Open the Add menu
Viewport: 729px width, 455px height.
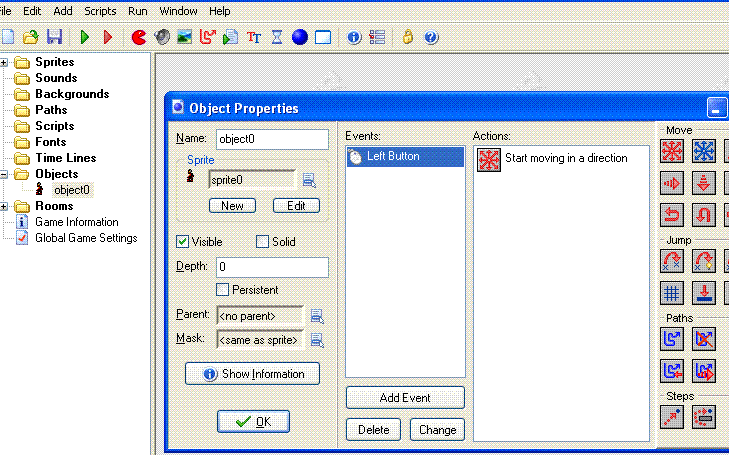63,11
